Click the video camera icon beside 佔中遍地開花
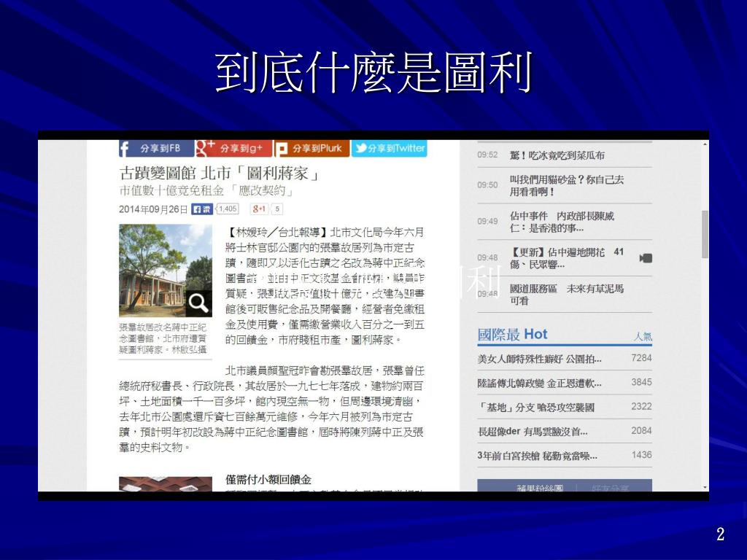 (x=646, y=258)
